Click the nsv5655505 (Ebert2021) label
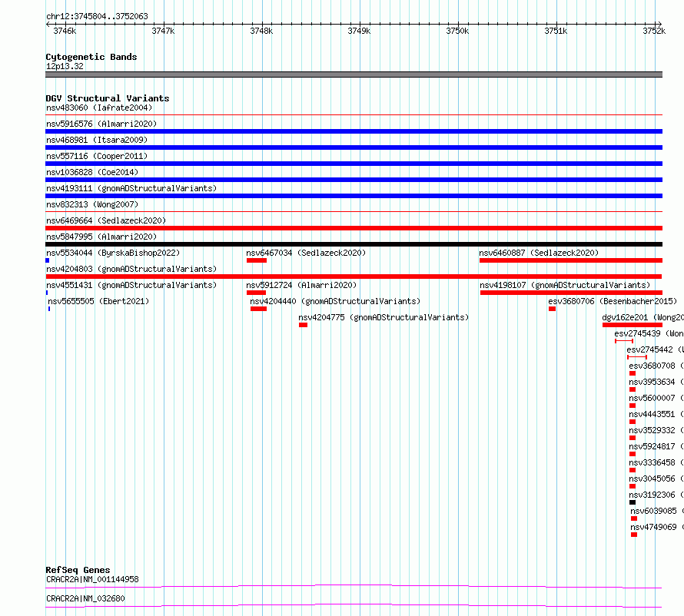The image size is (684, 616). click(x=98, y=301)
